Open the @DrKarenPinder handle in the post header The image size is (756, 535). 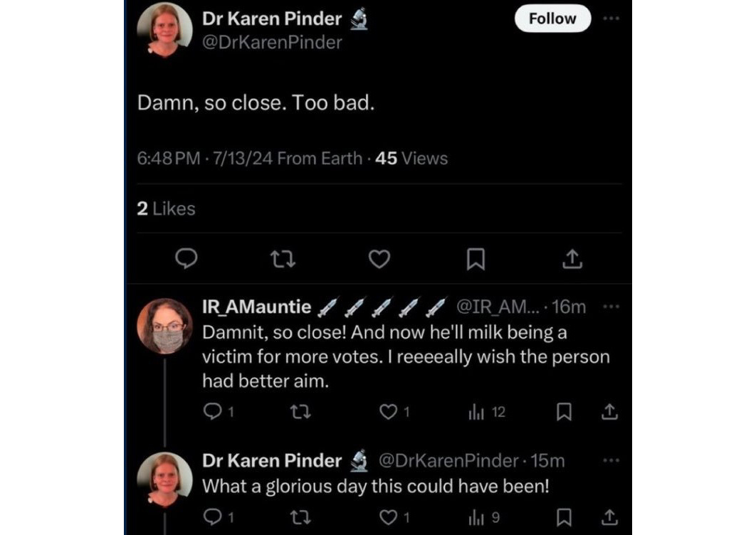[x=272, y=43]
